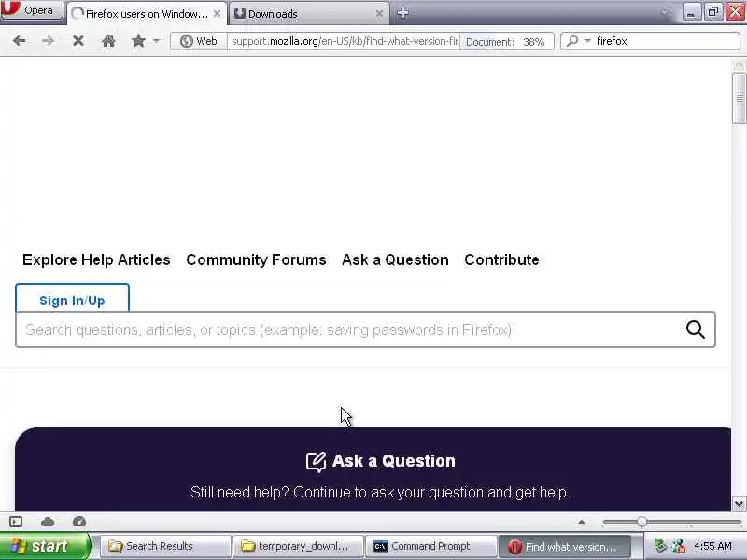
Task: Focus the address bar URL field
Action: 344,41
